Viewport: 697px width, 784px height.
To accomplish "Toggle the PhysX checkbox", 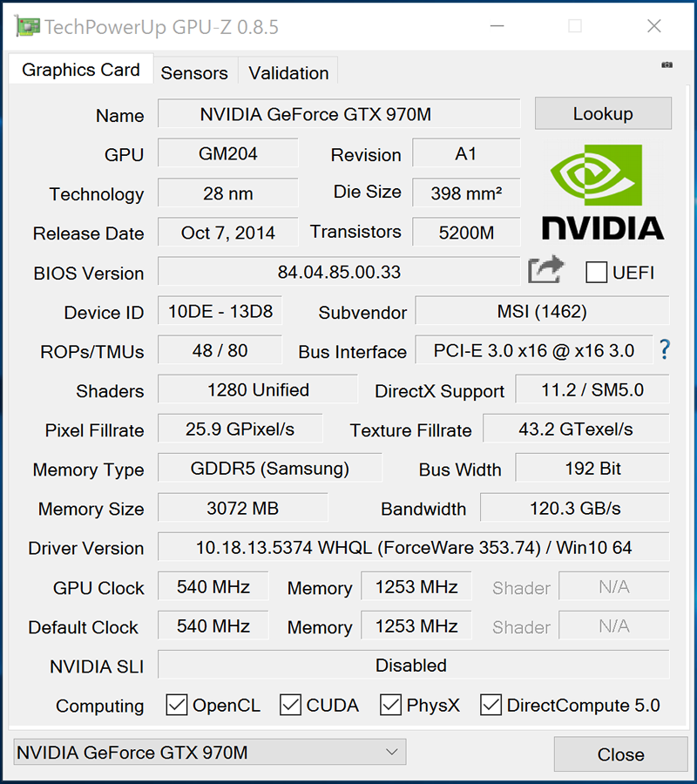I will click(390, 705).
